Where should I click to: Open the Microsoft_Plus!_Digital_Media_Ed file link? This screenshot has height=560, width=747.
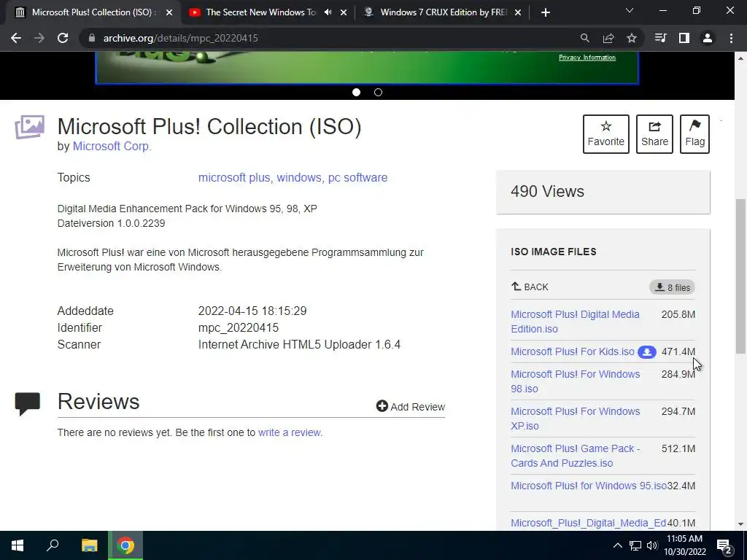tap(589, 523)
